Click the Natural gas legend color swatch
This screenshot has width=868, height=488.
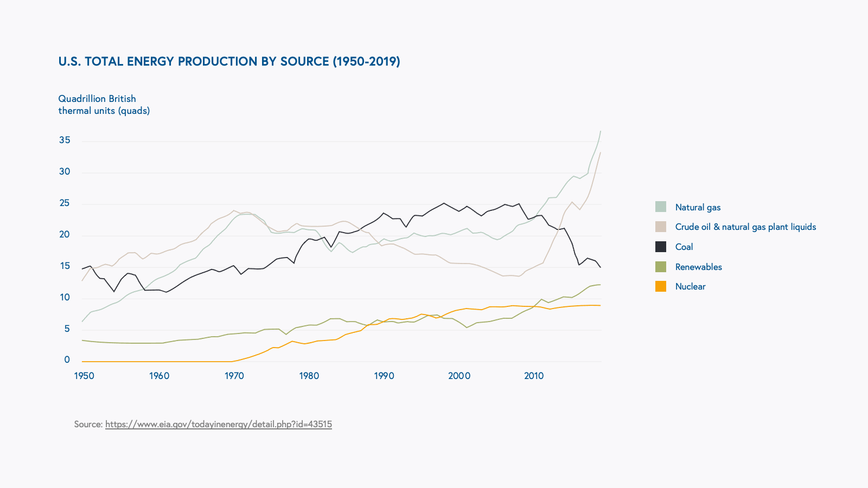[x=660, y=207]
